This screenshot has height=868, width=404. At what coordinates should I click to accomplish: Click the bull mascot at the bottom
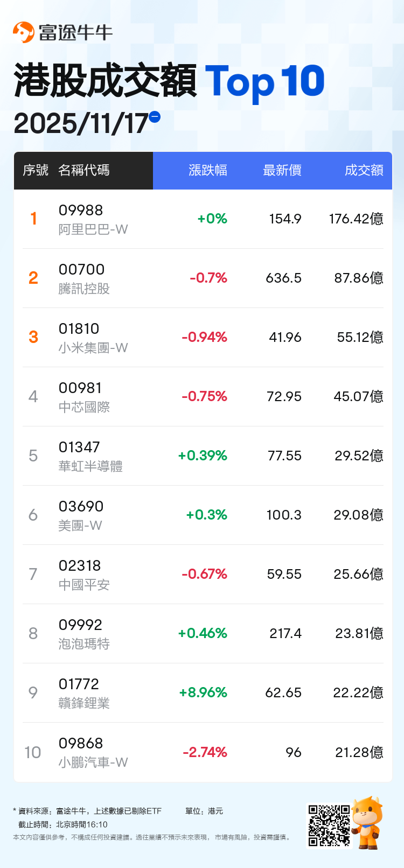[x=367, y=822]
